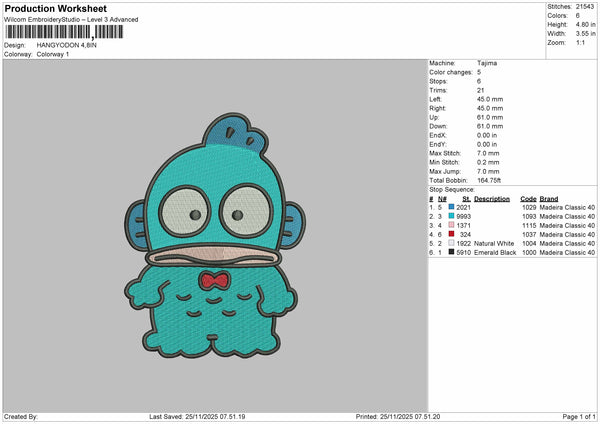The image size is (600, 424).
Task: Click the red 324 thread color swatch
Action: (x=452, y=234)
